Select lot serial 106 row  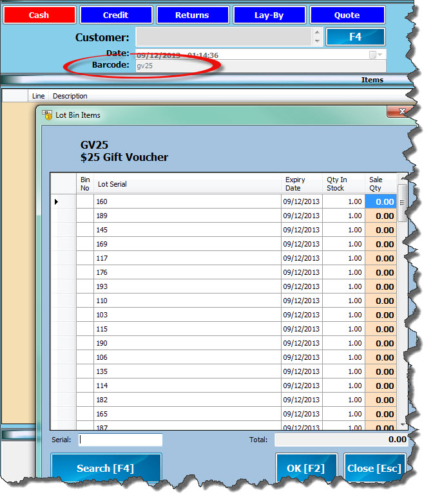click(223, 357)
